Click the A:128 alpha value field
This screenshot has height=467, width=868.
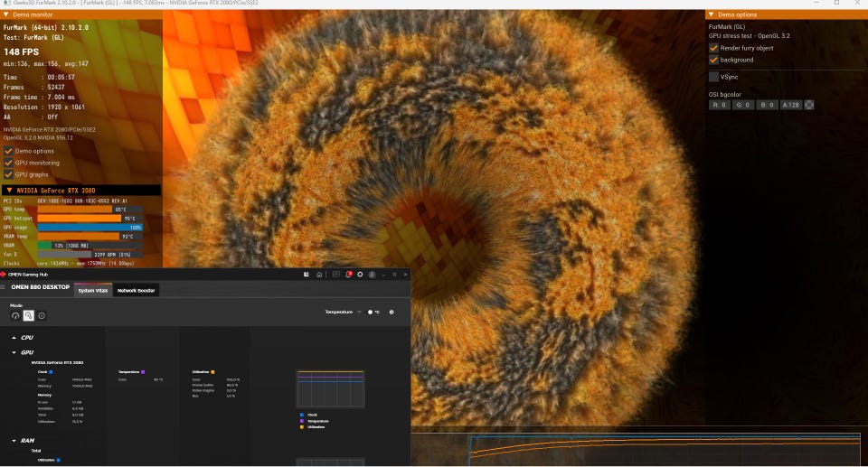(790, 105)
